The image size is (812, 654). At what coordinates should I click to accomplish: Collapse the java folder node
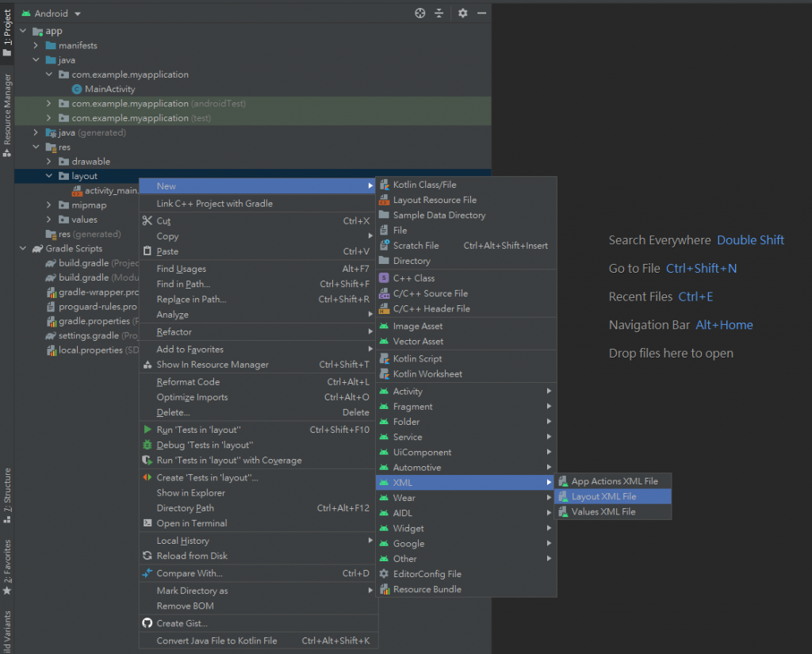pyautogui.click(x=36, y=60)
